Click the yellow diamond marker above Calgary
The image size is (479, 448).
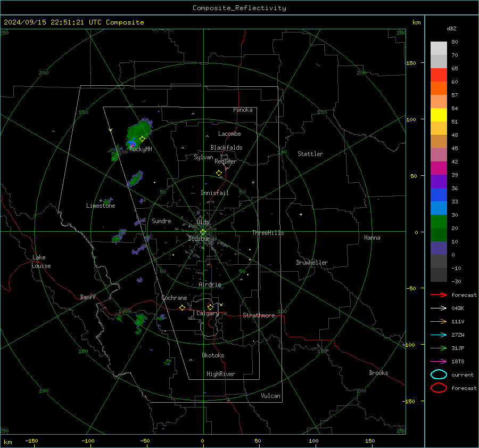(210, 307)
